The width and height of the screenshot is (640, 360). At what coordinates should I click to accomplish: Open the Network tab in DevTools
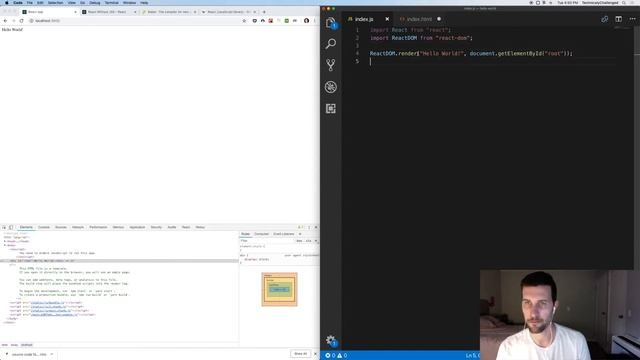78,227
